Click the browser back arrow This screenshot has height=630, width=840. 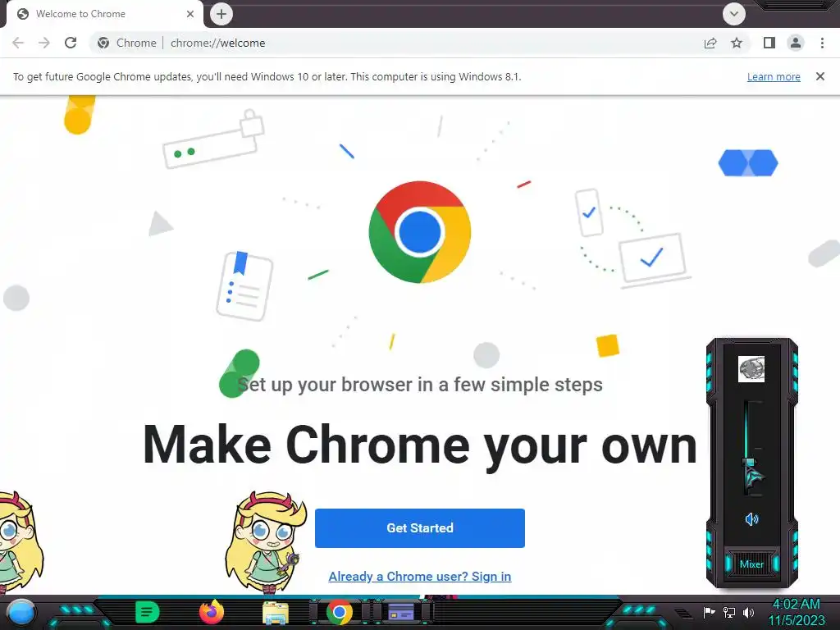click(x=18, y=43)
